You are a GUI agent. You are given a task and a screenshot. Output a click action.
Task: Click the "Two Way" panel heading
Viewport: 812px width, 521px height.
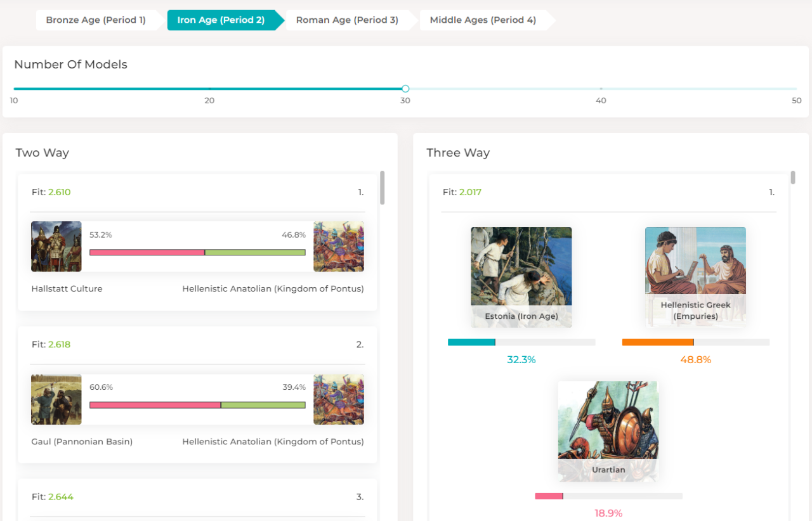43,153
